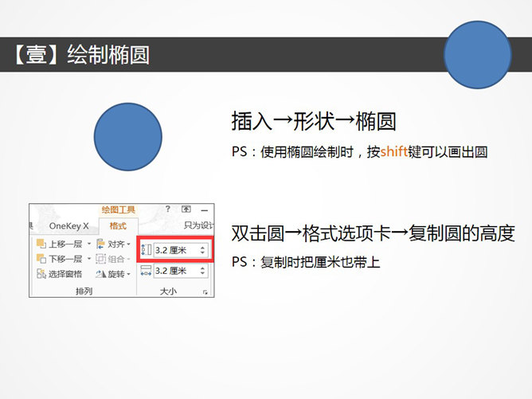Open the Size (大小) dialog launcher
The width and height of the screenshot is (532, 399).
pyautogui.click(x=206, y=293)
